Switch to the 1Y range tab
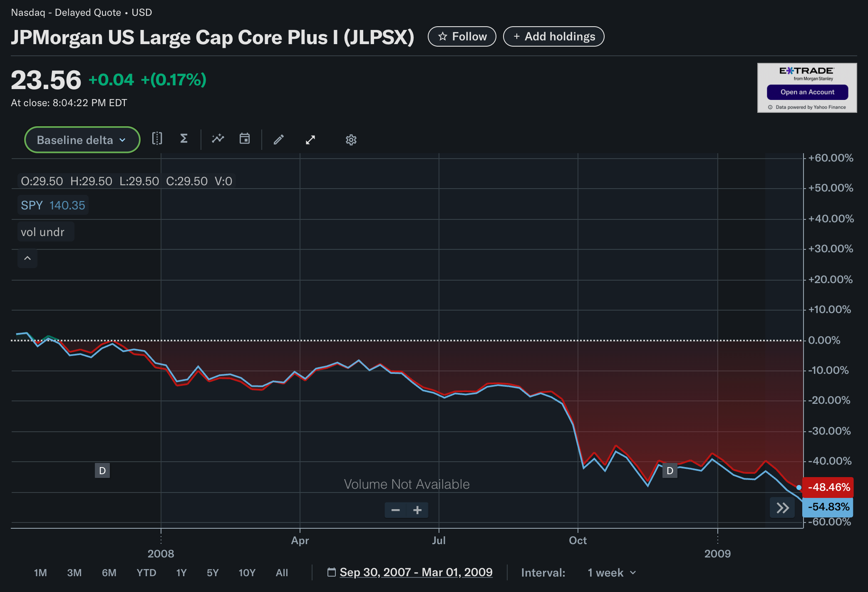 pos(181,572)
